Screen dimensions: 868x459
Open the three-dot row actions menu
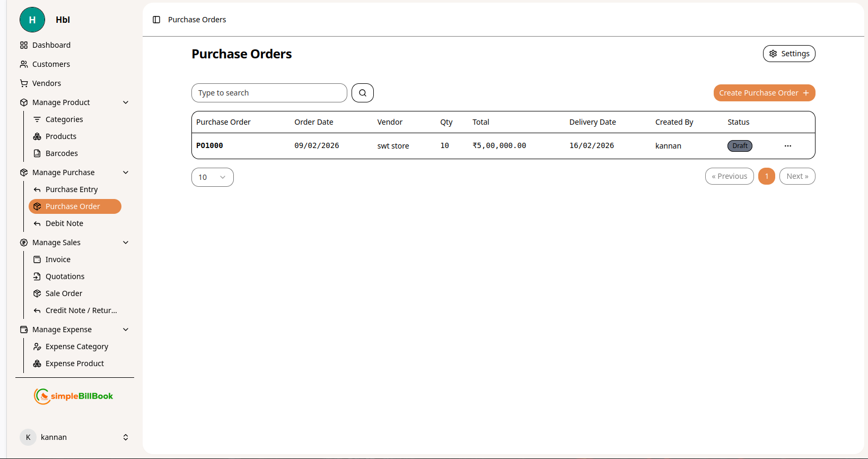pyautogui.click(x=788, y=146)
